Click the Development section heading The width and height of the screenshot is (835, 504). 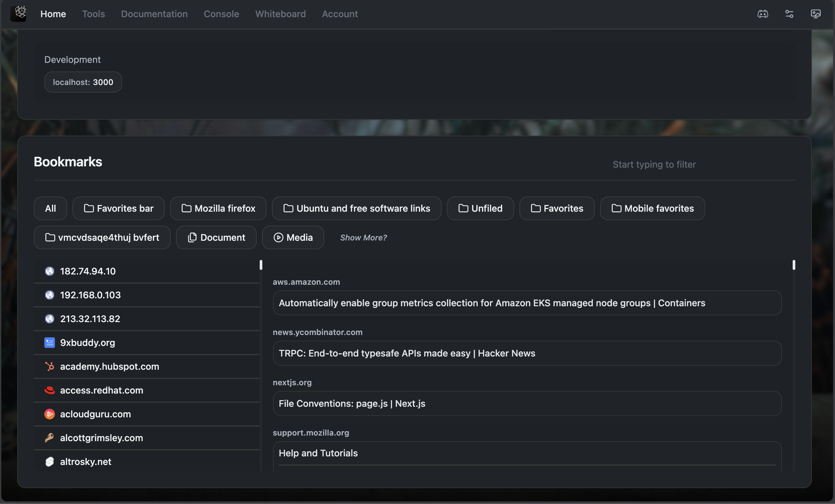pos(72,60)
